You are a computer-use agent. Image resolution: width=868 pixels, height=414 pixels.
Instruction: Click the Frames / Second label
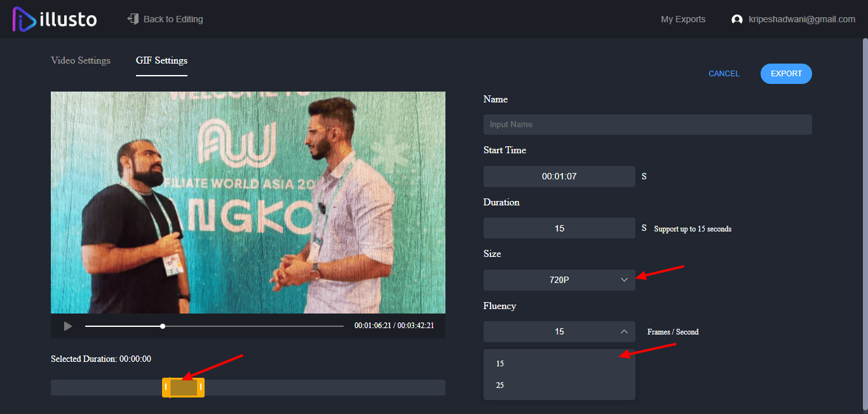tap(673, 332)
